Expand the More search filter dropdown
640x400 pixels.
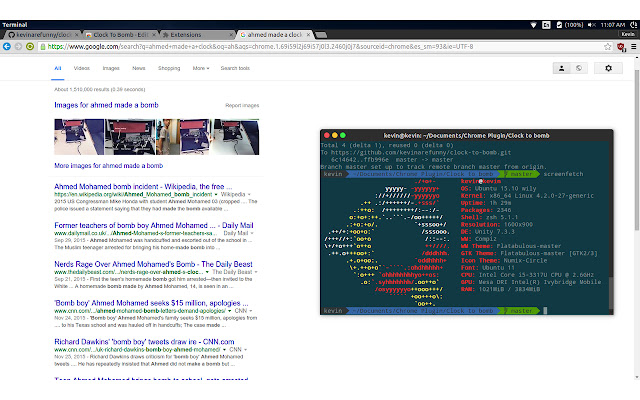(x=201, y=68)
